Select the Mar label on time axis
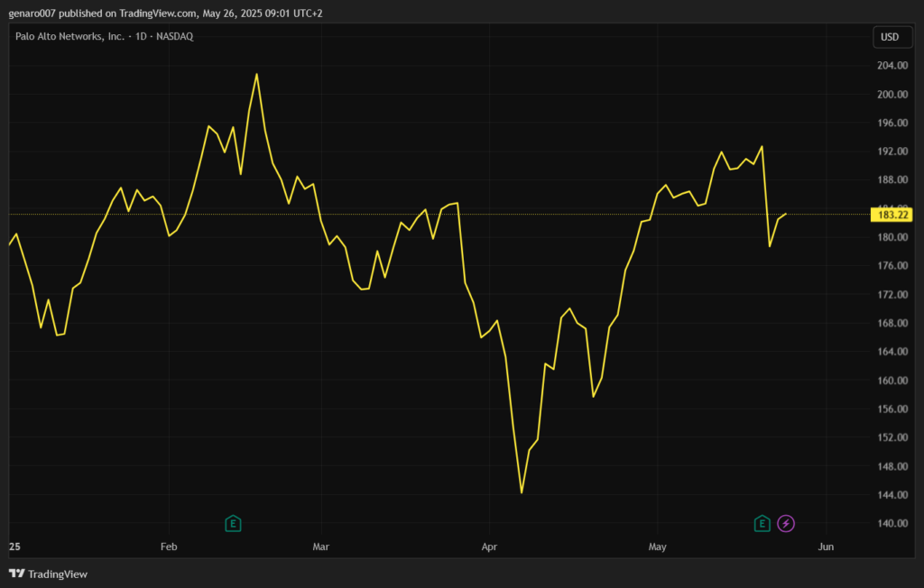Screen dimensions: 924x588 (321, 547)
